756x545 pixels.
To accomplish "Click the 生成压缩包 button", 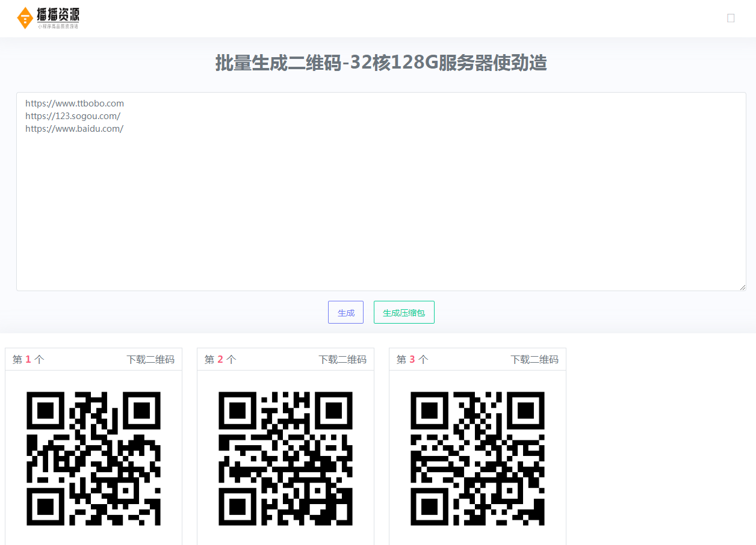I will click(404, 312).
